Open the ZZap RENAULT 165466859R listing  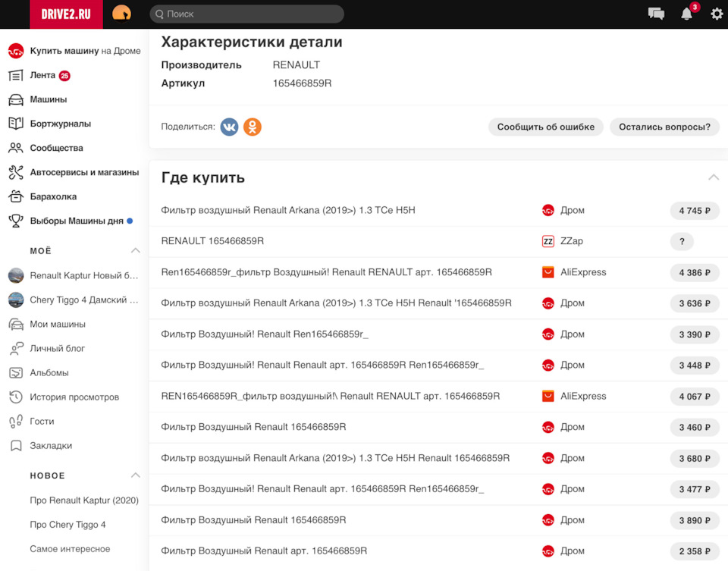click(212, 241)
